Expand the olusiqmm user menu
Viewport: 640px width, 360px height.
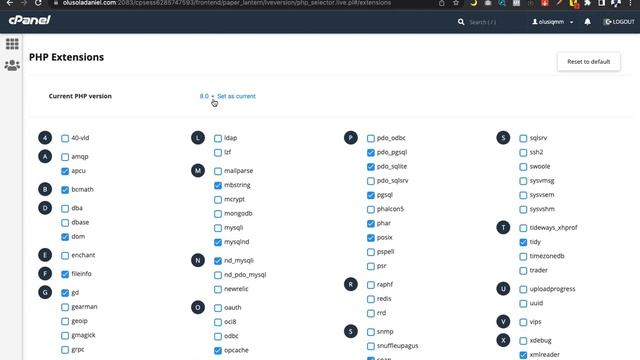pos(553,22)
